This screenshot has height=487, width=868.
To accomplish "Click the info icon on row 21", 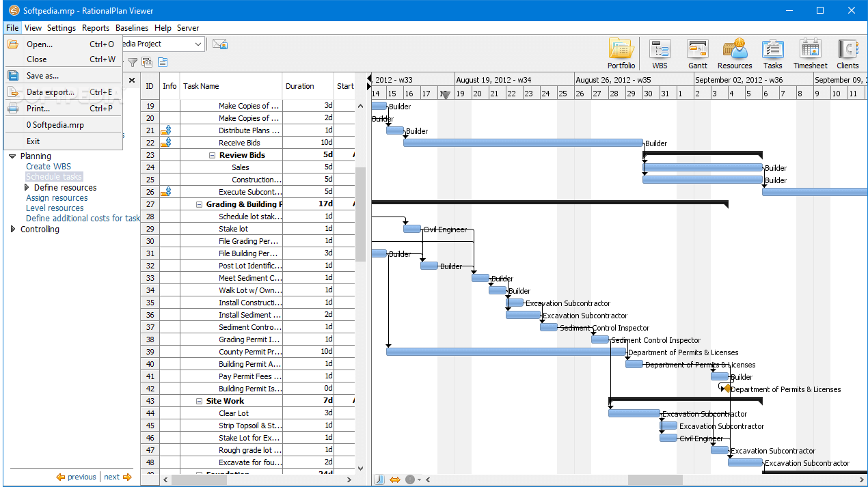I will tap(165, 130).
